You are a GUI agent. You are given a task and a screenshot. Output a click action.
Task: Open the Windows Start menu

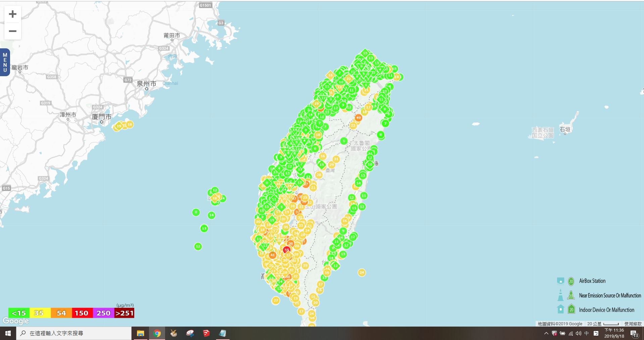8,333
